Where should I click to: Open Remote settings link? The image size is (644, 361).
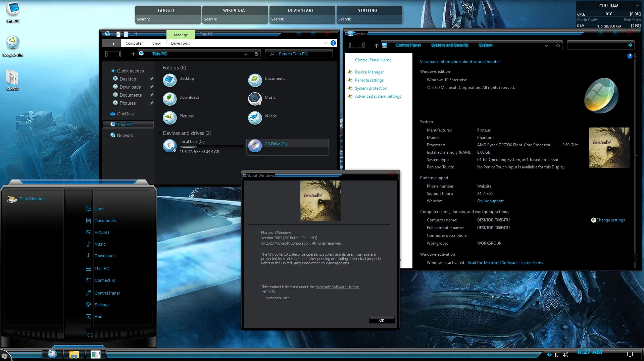[x=369, y=80]
